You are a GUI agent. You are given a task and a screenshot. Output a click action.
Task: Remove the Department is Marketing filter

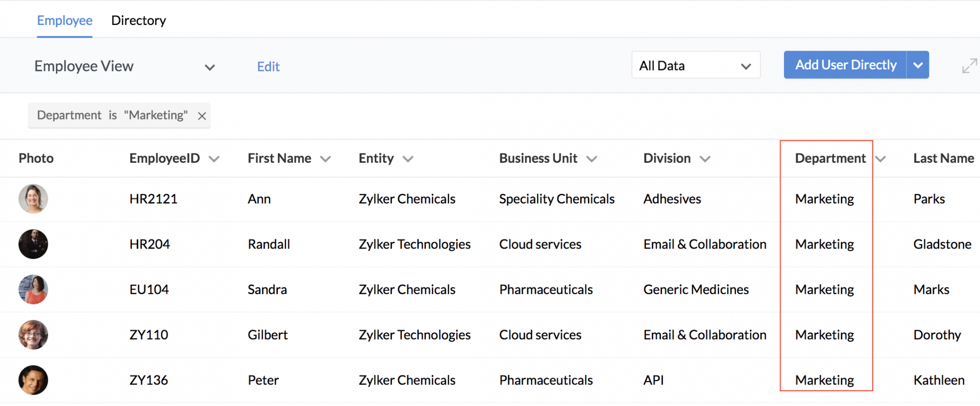(x=201, y=116)
